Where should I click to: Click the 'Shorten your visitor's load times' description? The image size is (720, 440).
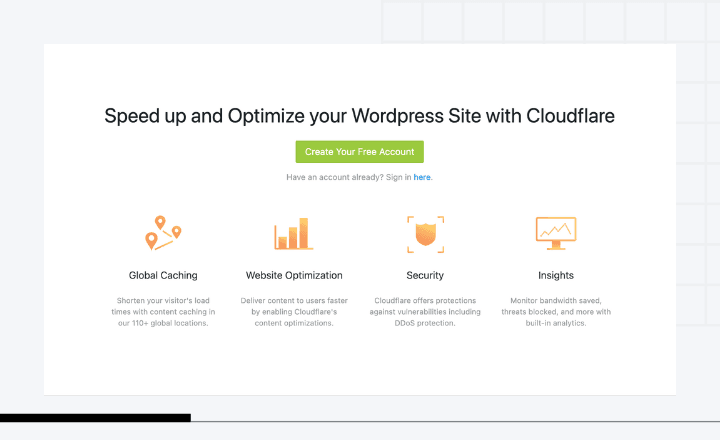coord(163,312)
